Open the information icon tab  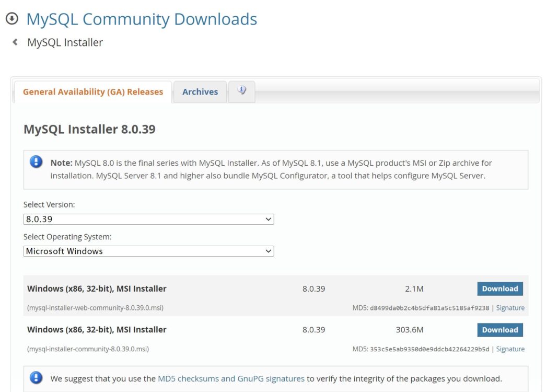(x=241, y=91)
